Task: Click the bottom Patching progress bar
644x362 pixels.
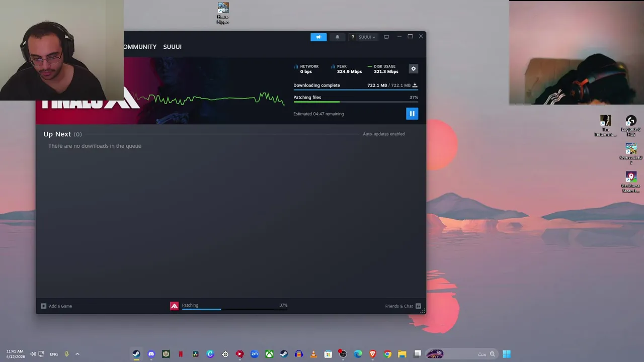Action: (x=234, y=309)
